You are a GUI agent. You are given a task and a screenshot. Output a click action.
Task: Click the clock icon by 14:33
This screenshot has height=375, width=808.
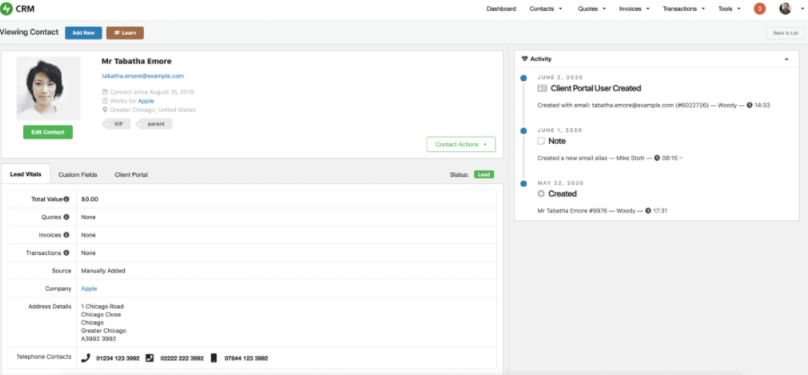click(x=750, y=105)
